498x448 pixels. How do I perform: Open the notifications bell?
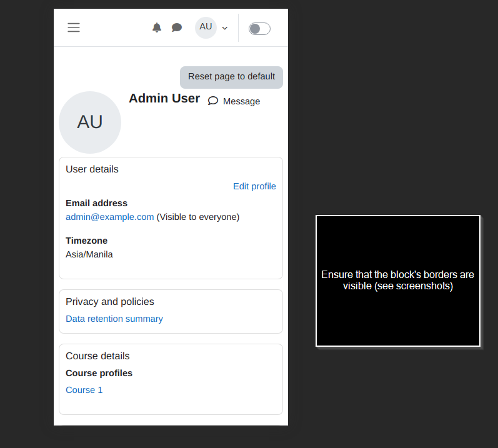click(157, 27)
